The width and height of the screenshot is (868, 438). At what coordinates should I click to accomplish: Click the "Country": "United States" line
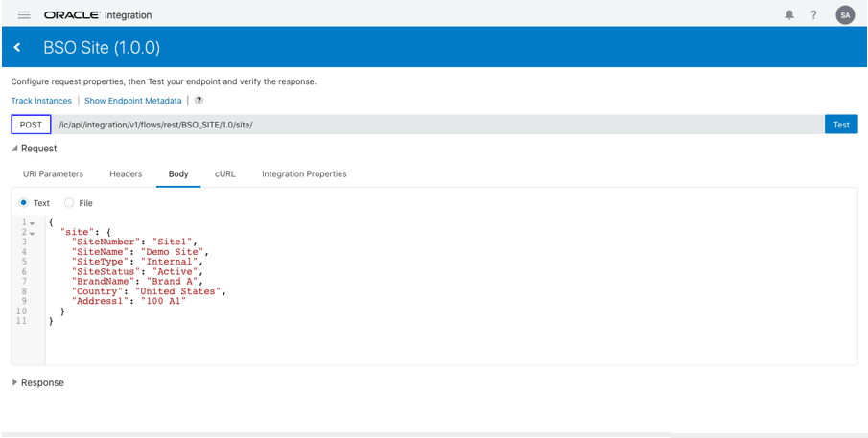click(150, 291)
